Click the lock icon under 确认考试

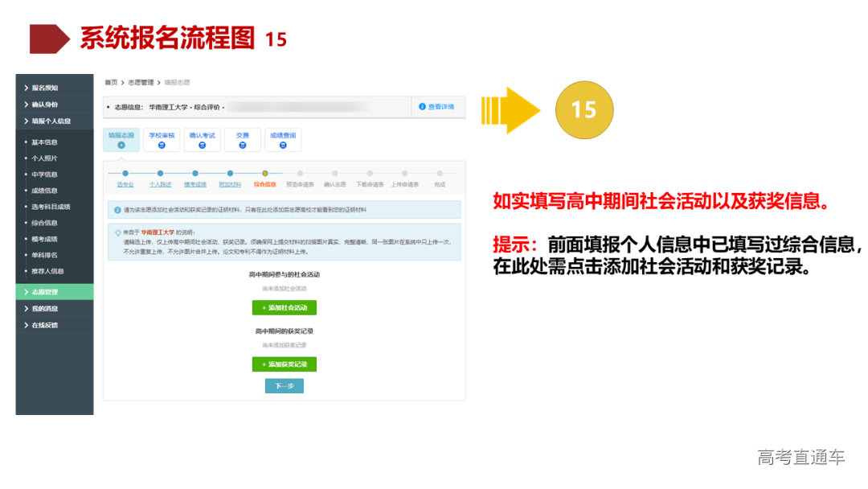pos(202,145)
